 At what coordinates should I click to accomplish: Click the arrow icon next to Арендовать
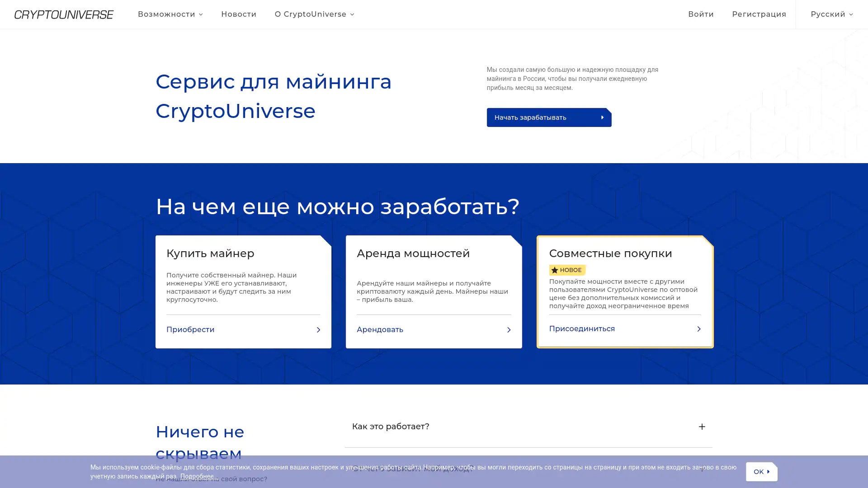[x=509, y=330]
